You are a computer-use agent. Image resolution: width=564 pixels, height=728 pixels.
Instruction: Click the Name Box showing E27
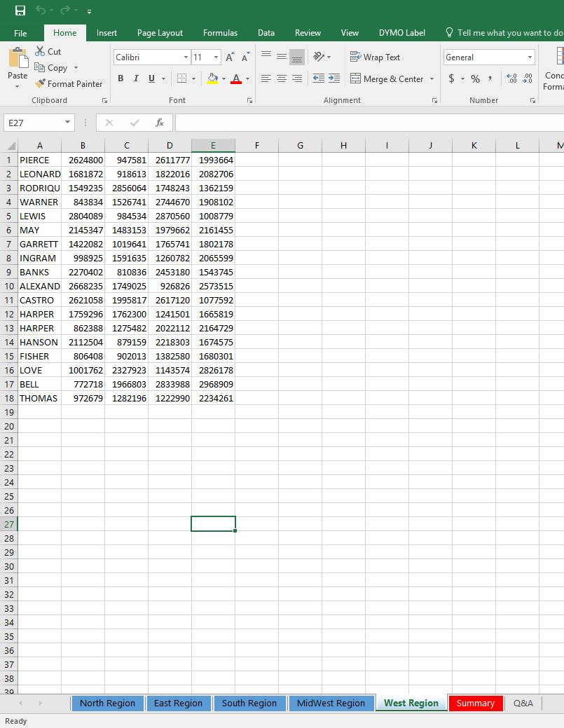coord(34,122)
